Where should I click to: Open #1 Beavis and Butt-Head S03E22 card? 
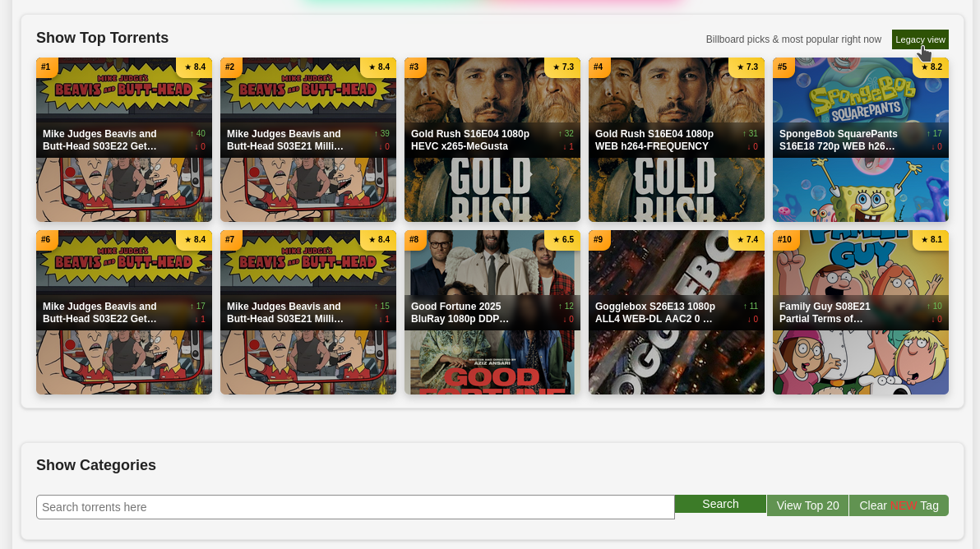(x=124, y=140)
